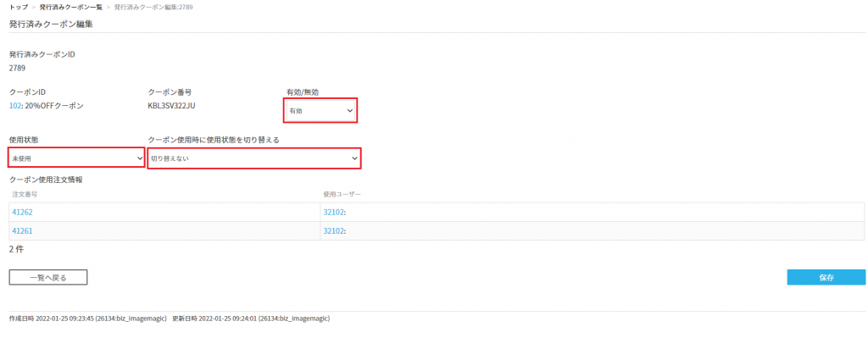Open user 32102 in the 41262 row
The image size is (868, 338).
coord(333,212)
